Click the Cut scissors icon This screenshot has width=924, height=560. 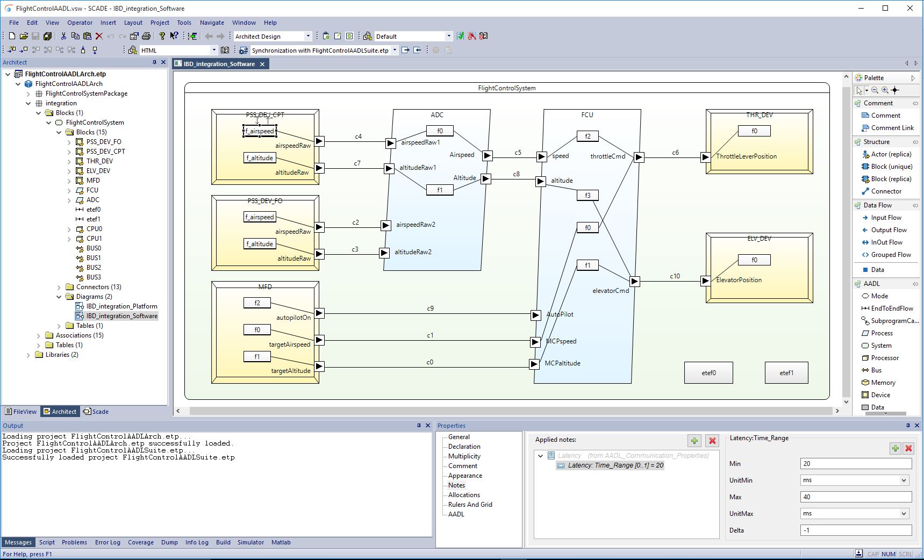pyautogui.click(x=63, y=36)
